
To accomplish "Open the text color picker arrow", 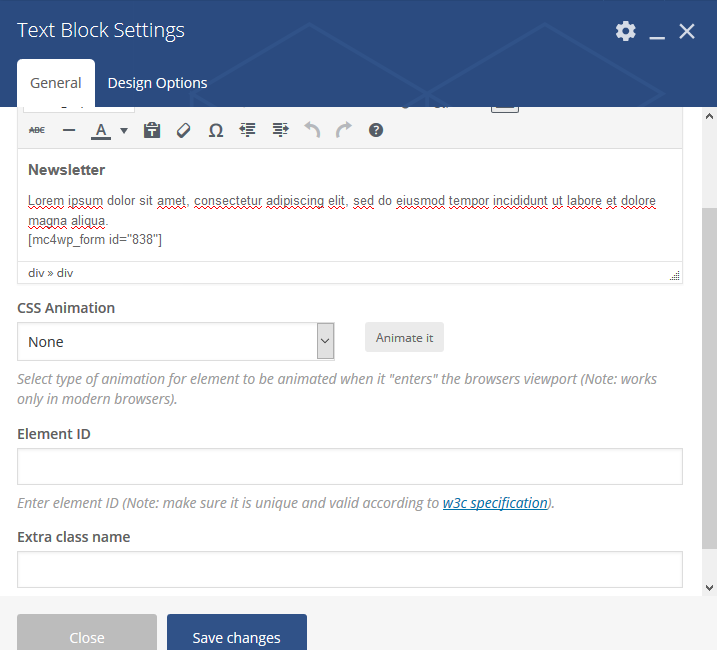I will [124, 130].
